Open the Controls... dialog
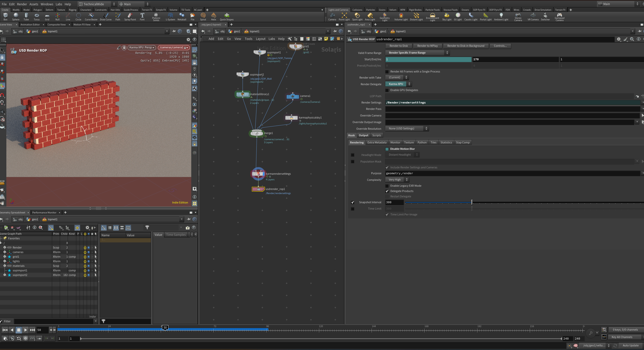The width and height of the screenshot is (644, 350). point(500,46)
